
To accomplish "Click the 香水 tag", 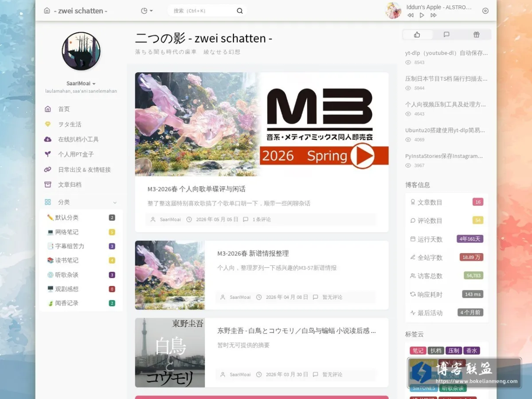I will click(x=472, y=351).
